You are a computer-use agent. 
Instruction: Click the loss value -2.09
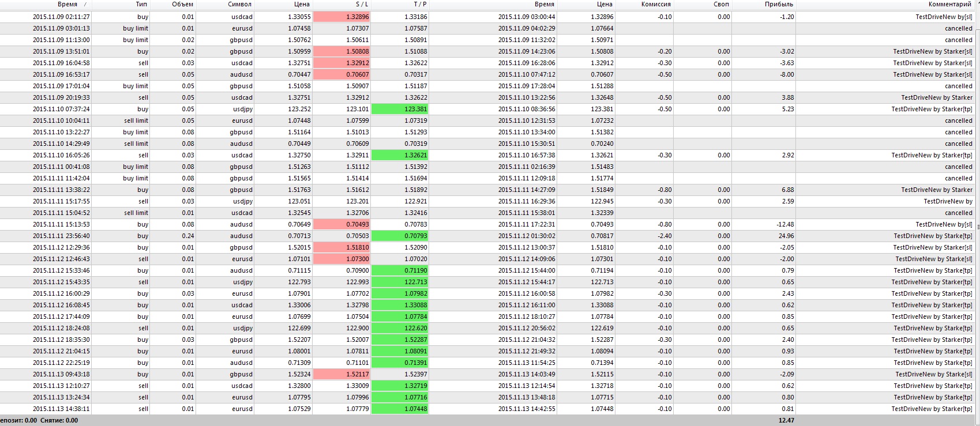(x=787, y=374)
